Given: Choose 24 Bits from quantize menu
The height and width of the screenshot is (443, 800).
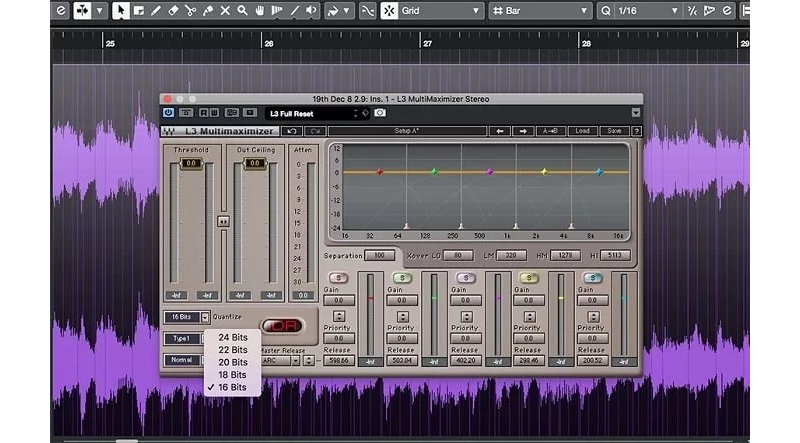Looking at the screenshot, I should point(233,337).
